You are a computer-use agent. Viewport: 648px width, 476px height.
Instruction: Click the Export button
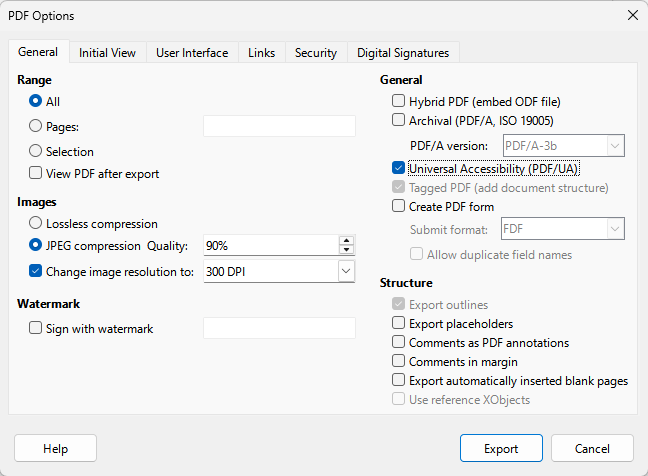501,448
